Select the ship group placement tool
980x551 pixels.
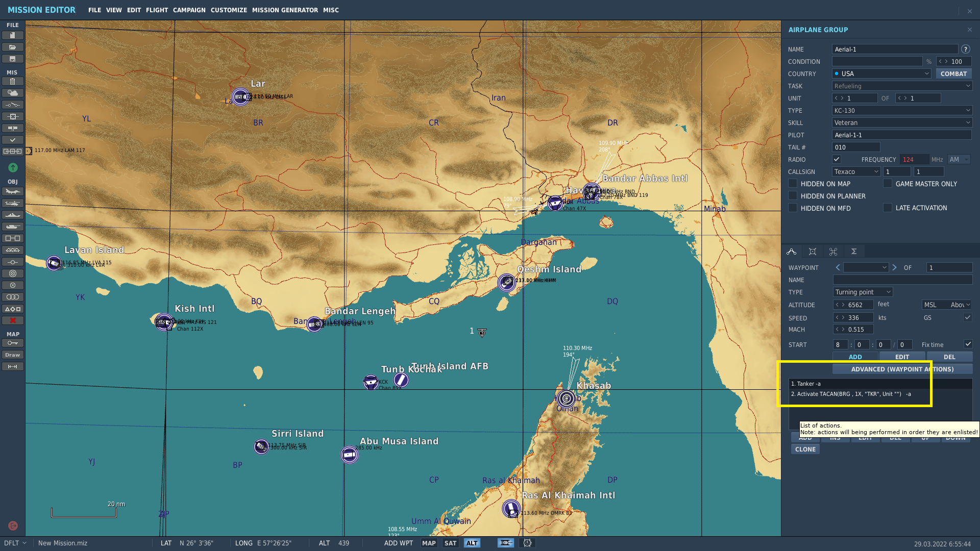click(13, 215)
